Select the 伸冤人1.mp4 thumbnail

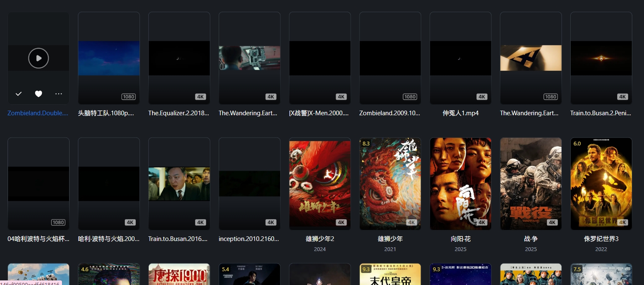tap(460, 58)
